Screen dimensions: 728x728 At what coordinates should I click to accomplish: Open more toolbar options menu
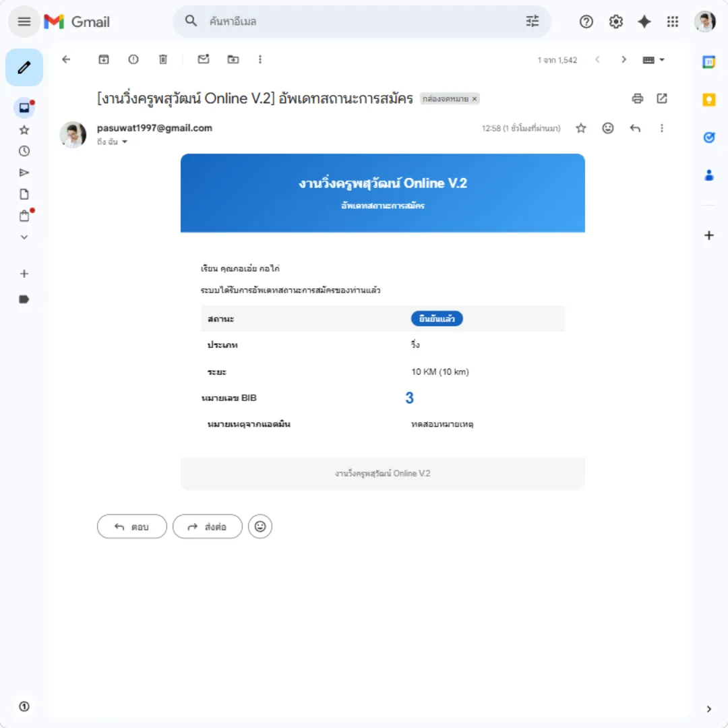[x=260, y=59]
